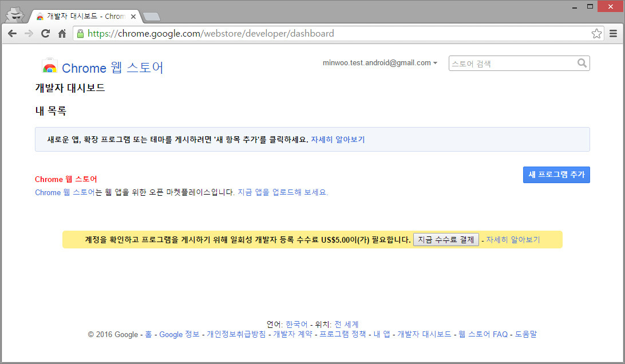The height and width of the screenshot is (364, 625).
Task: Maximize the Chrome window
Action: point(590,6)
